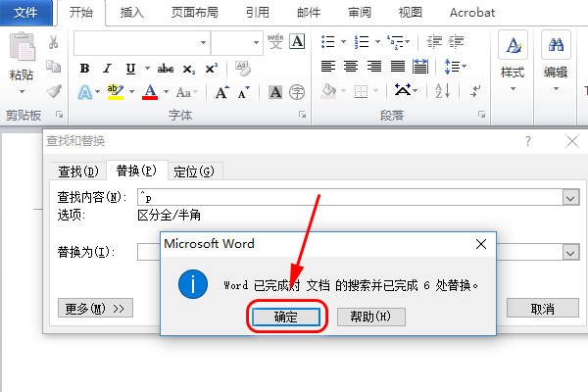Justify paragraph text

398,67
